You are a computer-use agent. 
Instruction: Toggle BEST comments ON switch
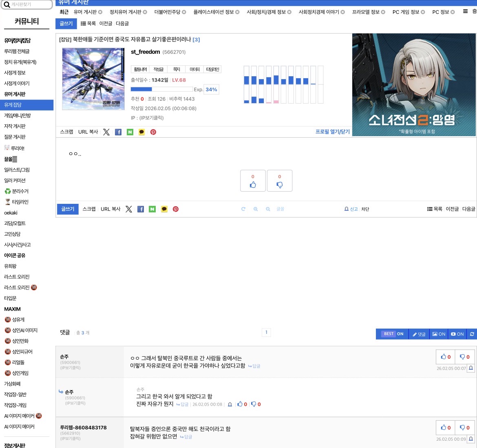[x=393, y=334]
